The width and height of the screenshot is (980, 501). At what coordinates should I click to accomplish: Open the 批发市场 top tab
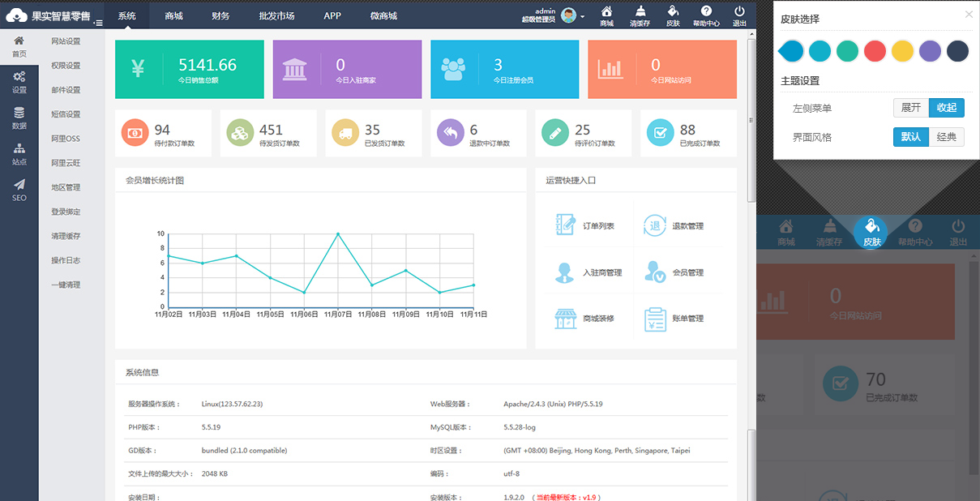276,15
